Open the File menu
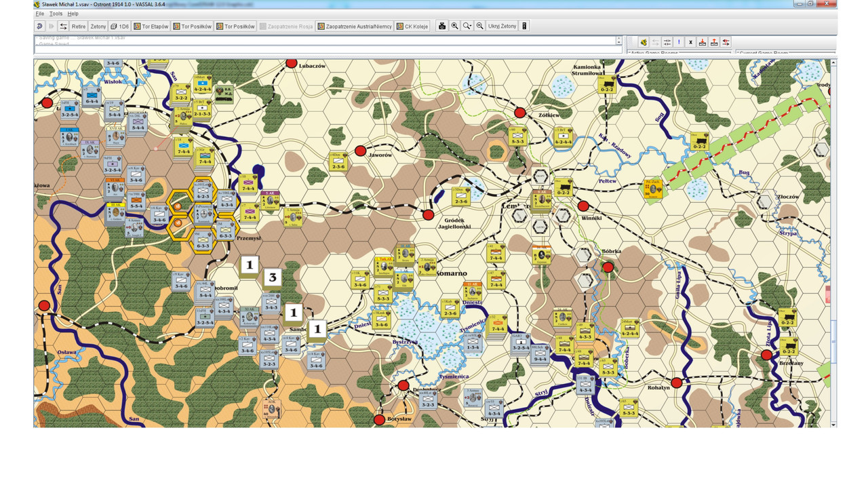Viewport: 868px width, 481px height. 40,14
